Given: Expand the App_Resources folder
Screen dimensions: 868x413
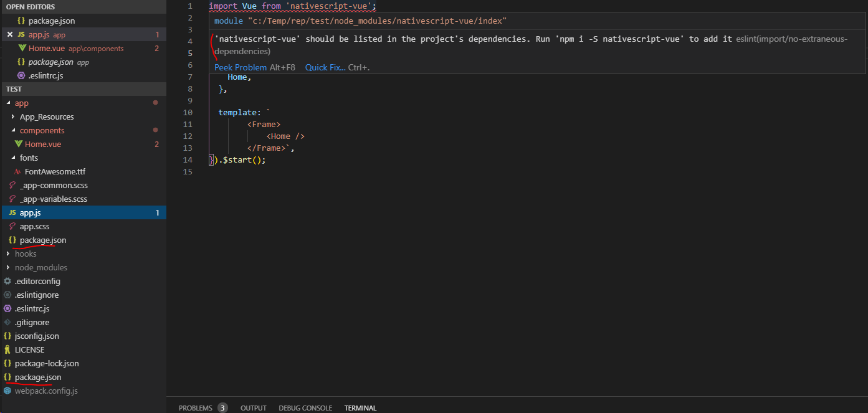Looking at the screenshot, I should (x=14, y=117).
